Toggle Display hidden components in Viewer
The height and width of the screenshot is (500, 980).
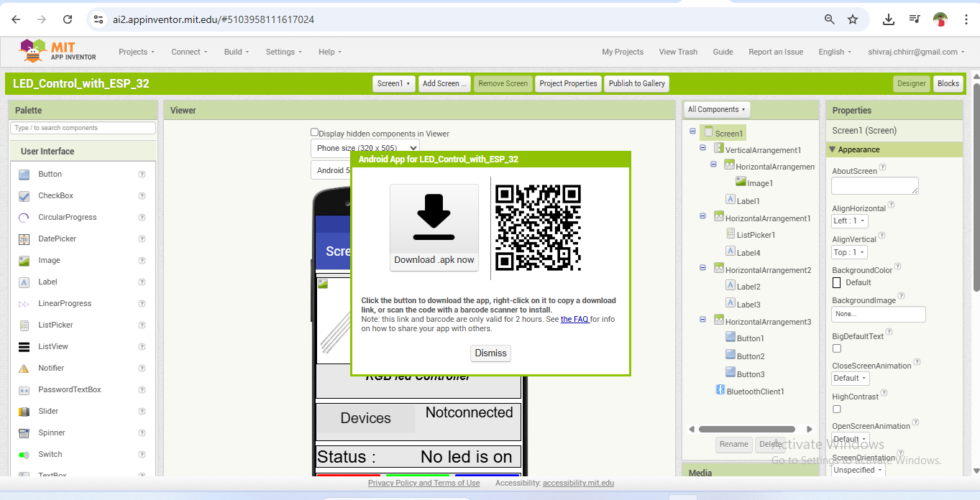click(314, 132)
